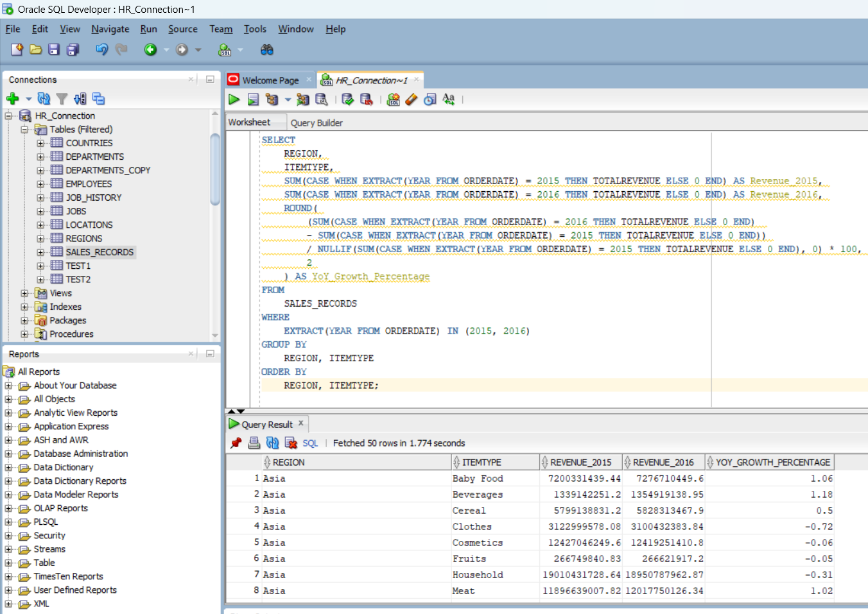This screenshot has height=614, width=868.
Task: Select the SALES_RECORDS table
Action: (100, 252)
